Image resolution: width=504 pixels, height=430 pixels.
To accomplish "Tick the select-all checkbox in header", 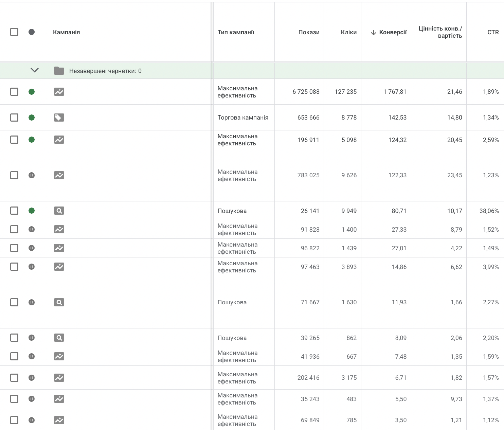I will (x=14, y=32).
